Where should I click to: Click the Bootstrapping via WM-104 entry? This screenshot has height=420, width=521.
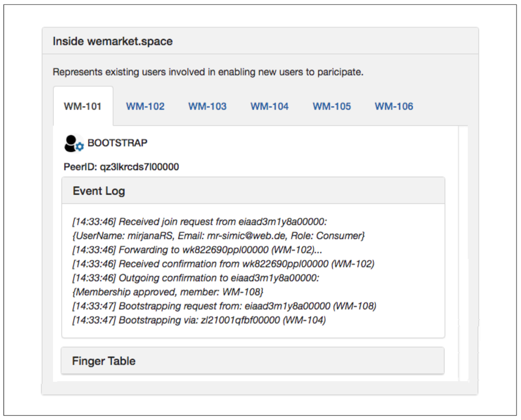tap(199, 320)
